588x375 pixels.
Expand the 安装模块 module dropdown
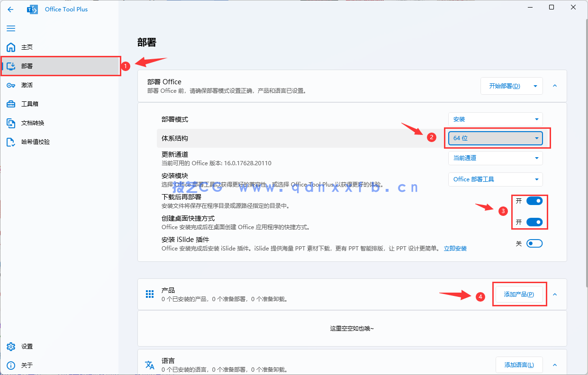pyautogui.click(x=495, y=179)
